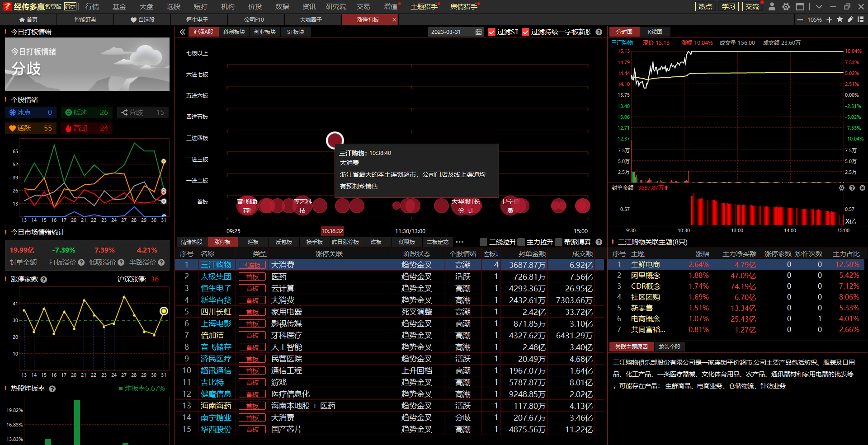Switch to 科创板块 tab
This screenshot has width=868, height=445.
[x=234, y=32]
